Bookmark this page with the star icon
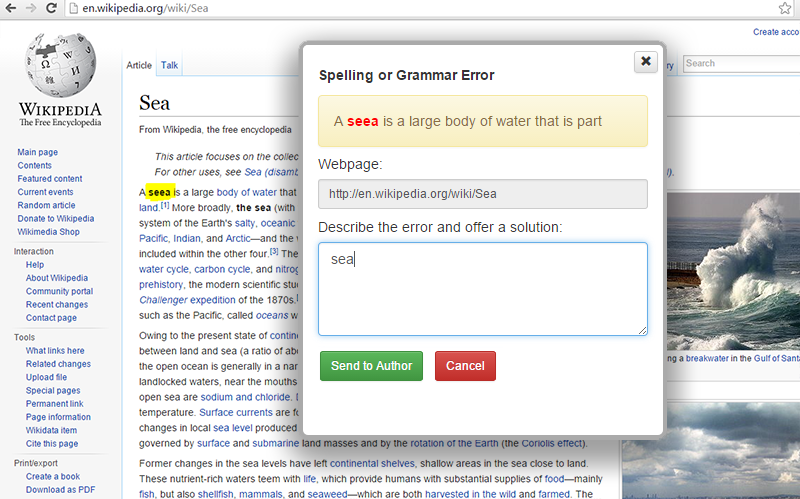The height and width of the screenshot is (499, 800). click(785, 9)
